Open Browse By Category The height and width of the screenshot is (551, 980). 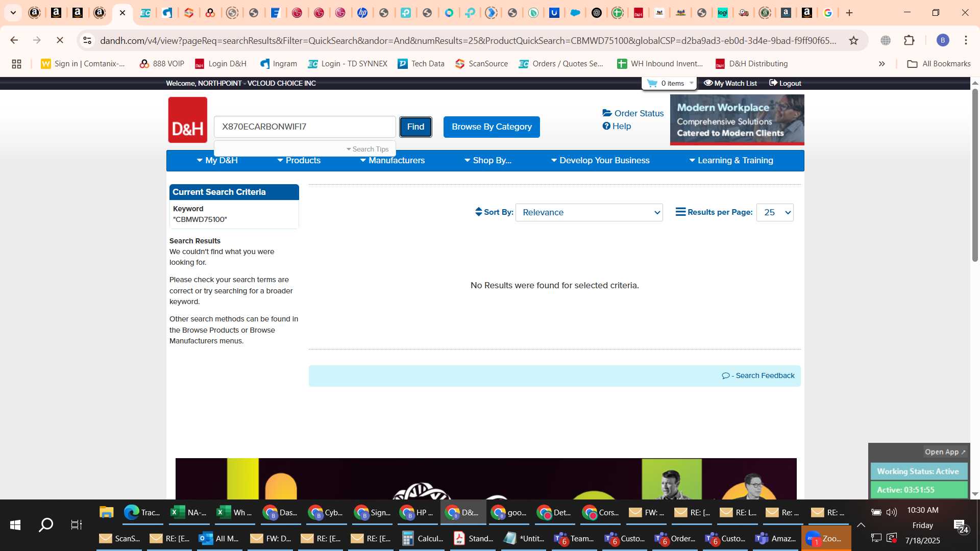click(492, 127)
